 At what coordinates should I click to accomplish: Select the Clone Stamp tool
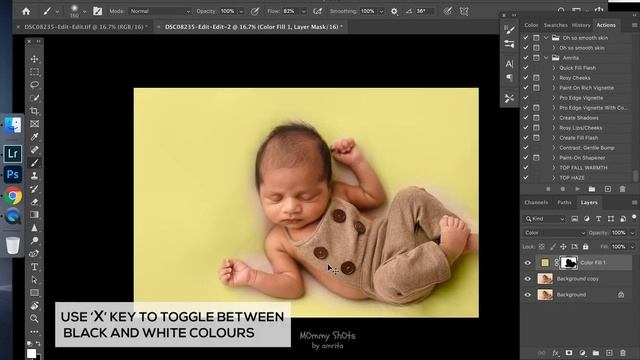point(34,176)
